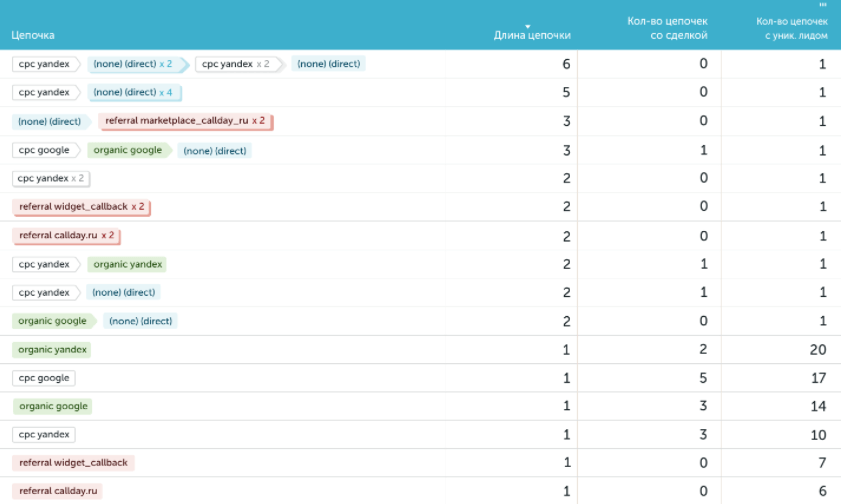
Task: Select referral callday.ru tag in last row
Action: (x=58, y=491)
